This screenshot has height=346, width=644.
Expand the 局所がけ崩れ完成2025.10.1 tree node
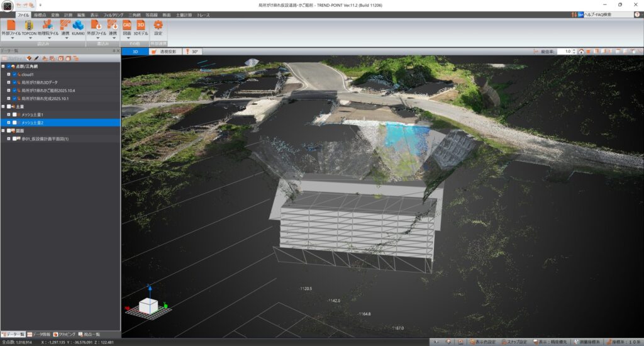8,99
